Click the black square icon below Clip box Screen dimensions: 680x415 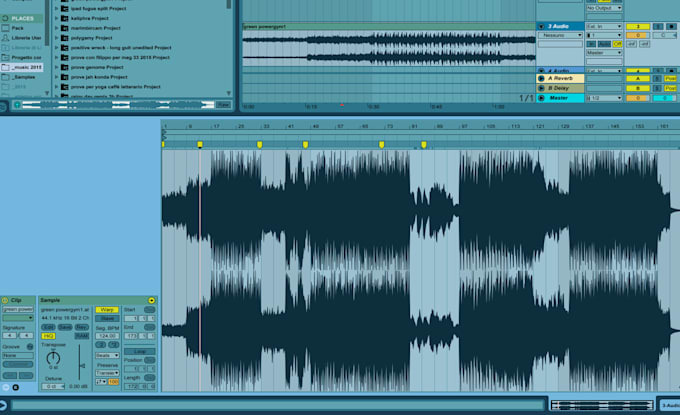point(16,387)
